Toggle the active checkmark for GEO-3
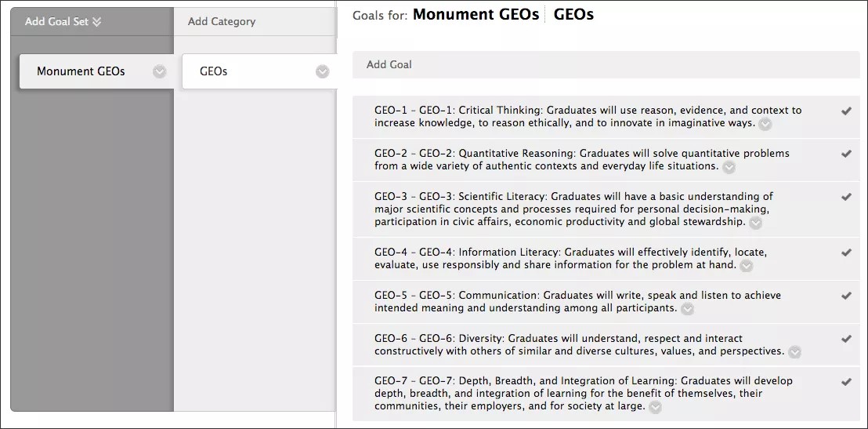Image resolution: width=868 pixels, height=429 pixels. (846, 197)
